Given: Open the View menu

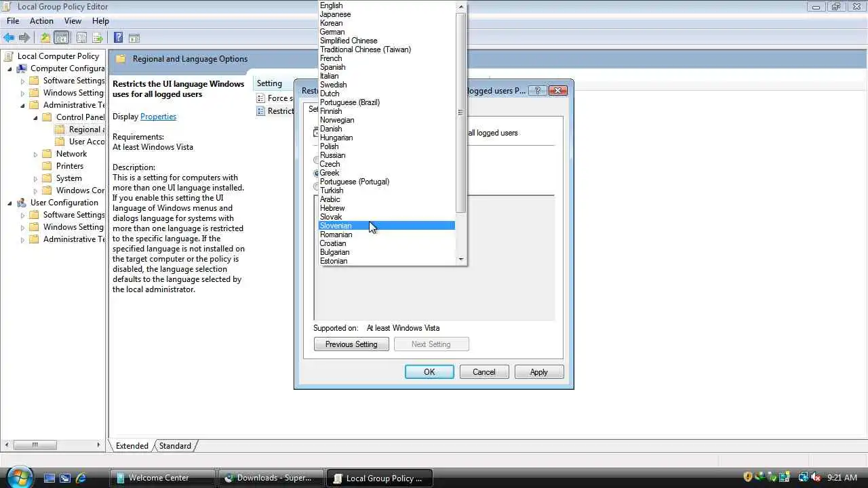Looking at the screenshot, I should coord(73,21).
